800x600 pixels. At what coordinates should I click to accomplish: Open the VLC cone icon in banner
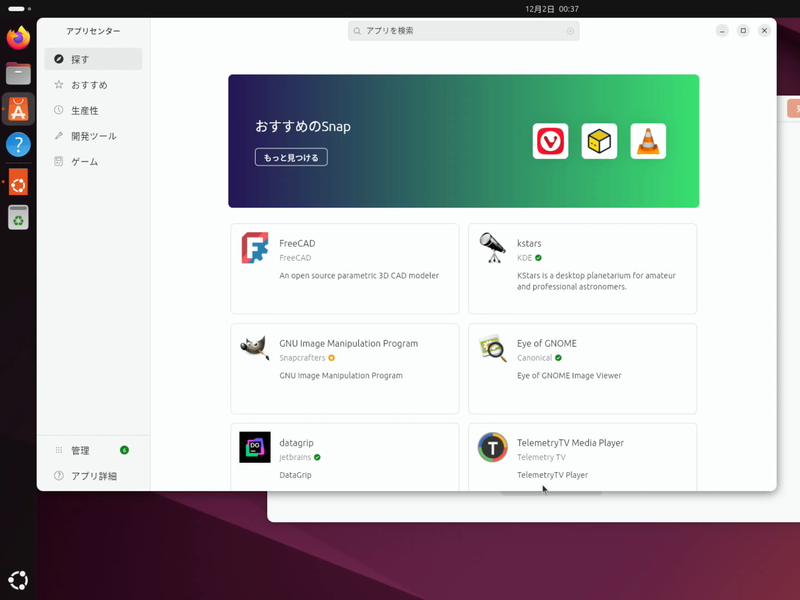pyautogui.click(x=648, y=141)
